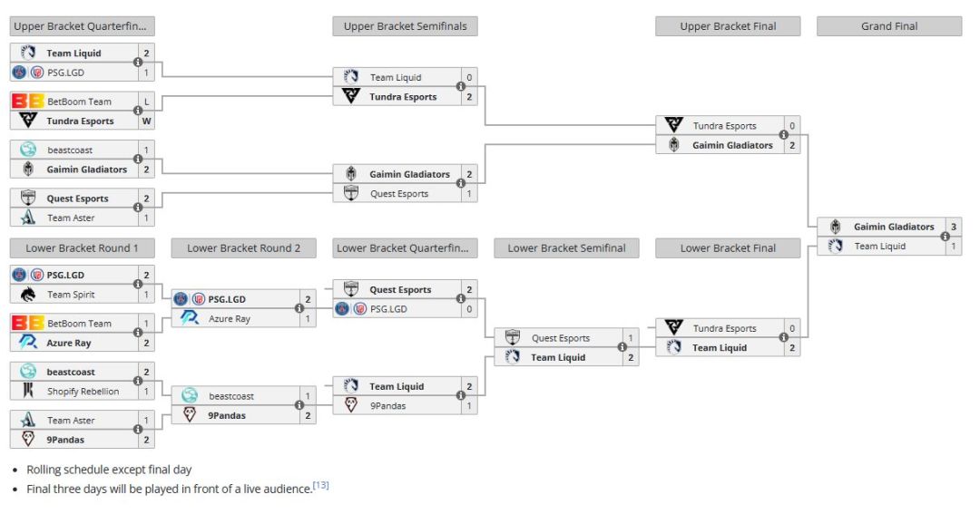Click the Team Spirit dragon logo
Viewport: 980px width, 514px height.
(28, 295)
